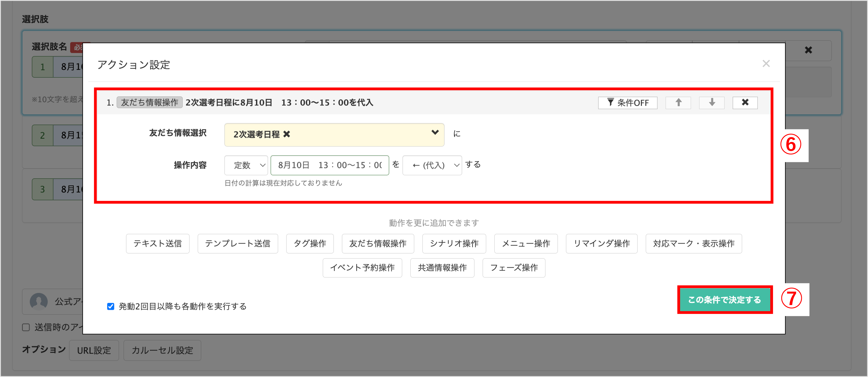Add a リマインダ操作 action
The width and height of the screenshot is (868, 377).
click(x=601, y=244)
